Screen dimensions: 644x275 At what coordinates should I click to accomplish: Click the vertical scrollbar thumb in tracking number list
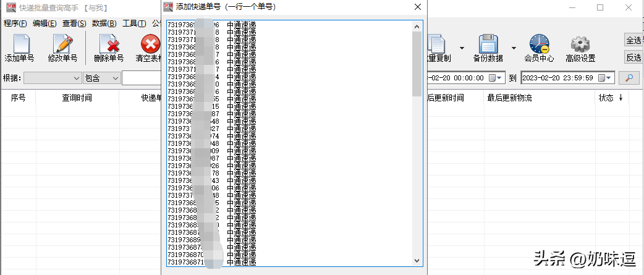point(417,64)
